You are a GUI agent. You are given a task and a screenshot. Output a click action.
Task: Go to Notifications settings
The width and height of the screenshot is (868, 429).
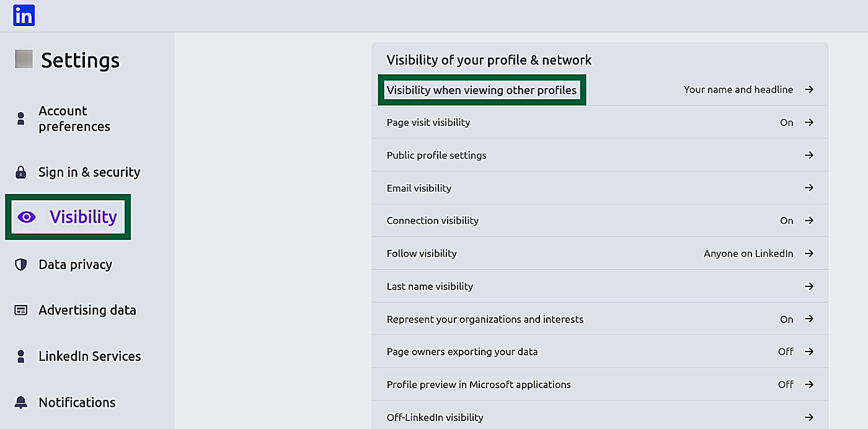tap(77, 402)
